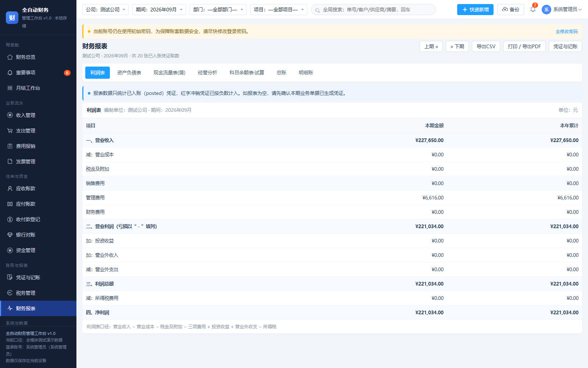Switch to the 资产负债表 tab
Screen dimensions: 588x368
129,73
